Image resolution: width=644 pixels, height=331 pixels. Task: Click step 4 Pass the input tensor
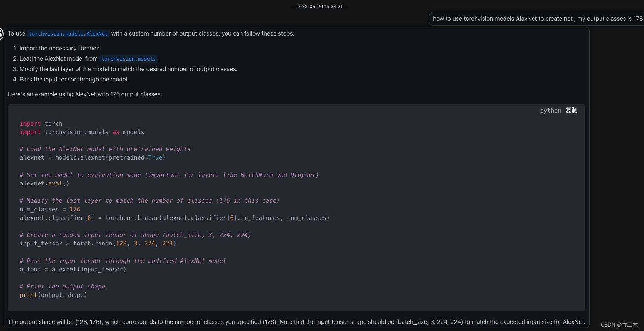pyautogui.click(x=74, y=79)
